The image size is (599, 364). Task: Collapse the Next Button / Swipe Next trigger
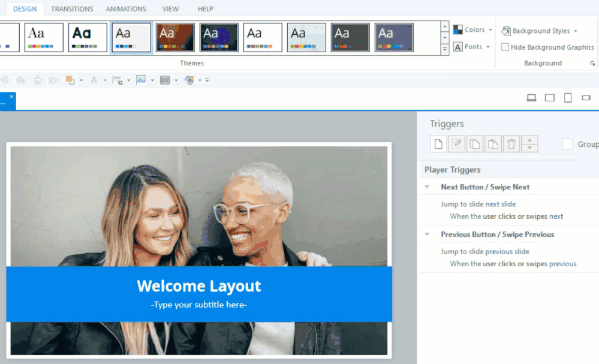coord(427,187)
